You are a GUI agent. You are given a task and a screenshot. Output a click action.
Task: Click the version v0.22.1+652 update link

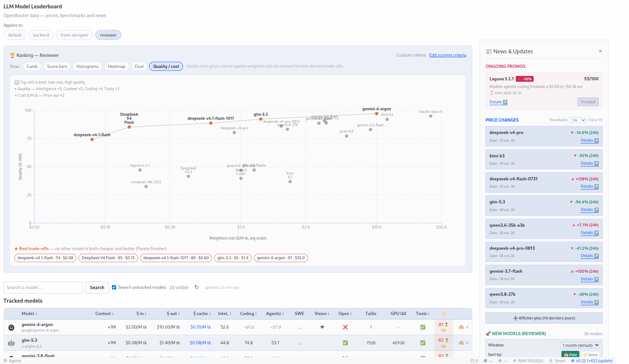(x=592, y=361)
